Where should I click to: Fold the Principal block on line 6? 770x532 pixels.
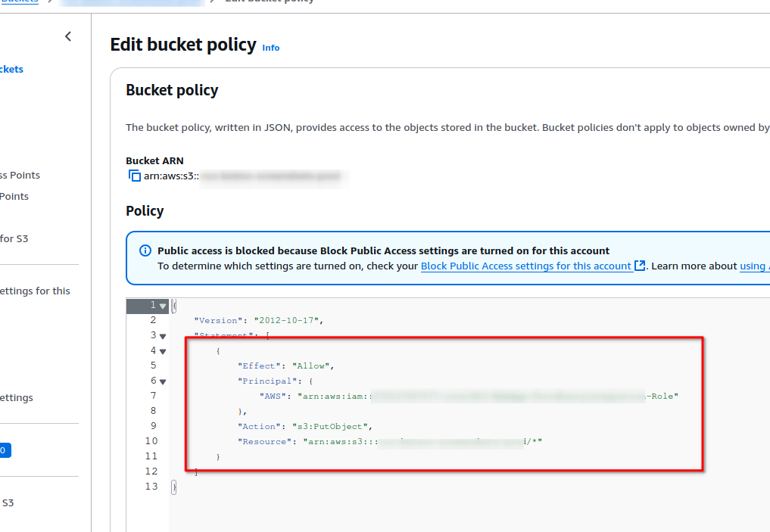tap(163, 381)
